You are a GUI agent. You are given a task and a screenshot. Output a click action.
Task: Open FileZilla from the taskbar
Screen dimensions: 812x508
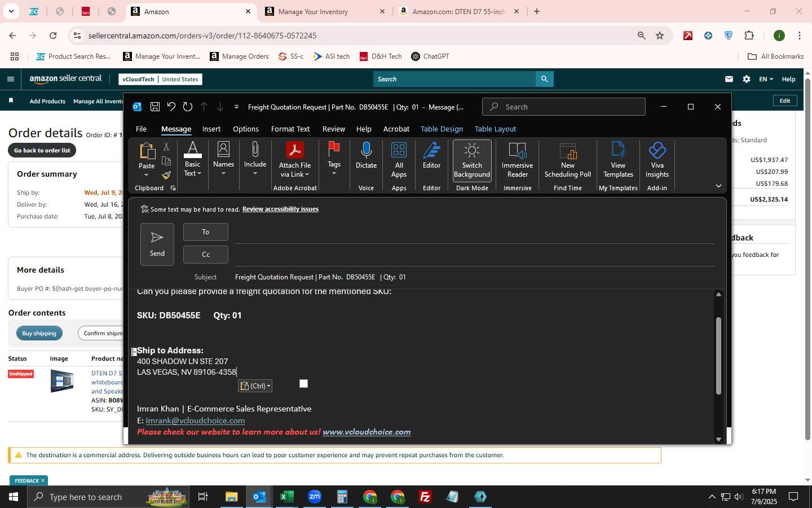pos(425,497)
